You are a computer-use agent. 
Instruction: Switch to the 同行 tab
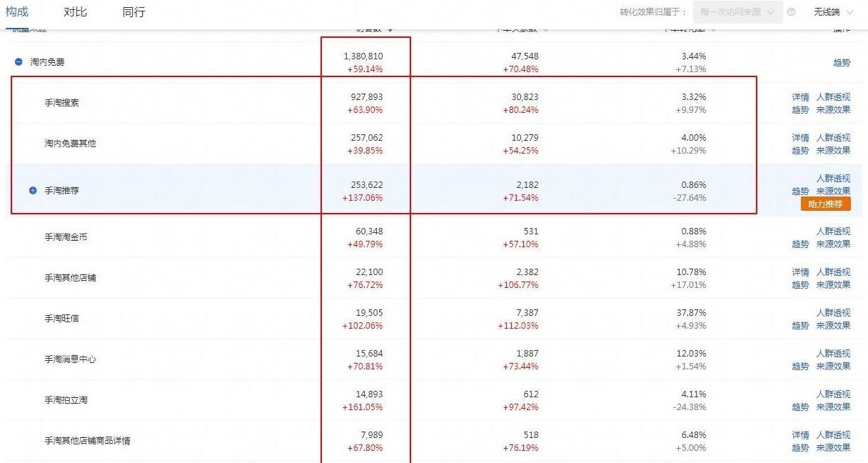[x=133, y=12]
